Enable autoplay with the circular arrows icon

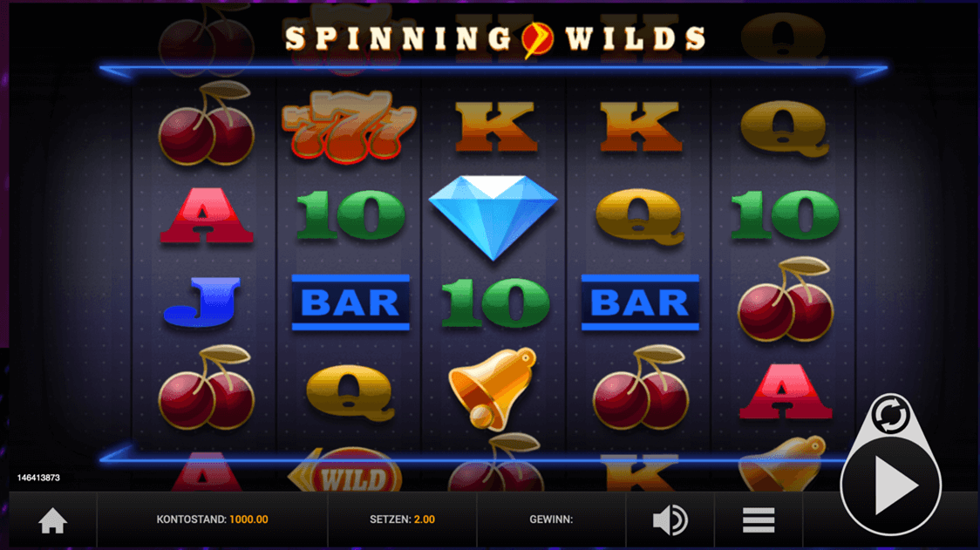(x=890, y=415)
